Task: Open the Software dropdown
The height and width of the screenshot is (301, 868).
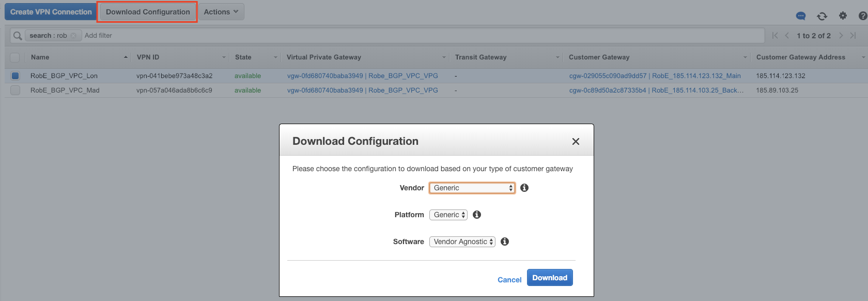Action: coord(462,242)
